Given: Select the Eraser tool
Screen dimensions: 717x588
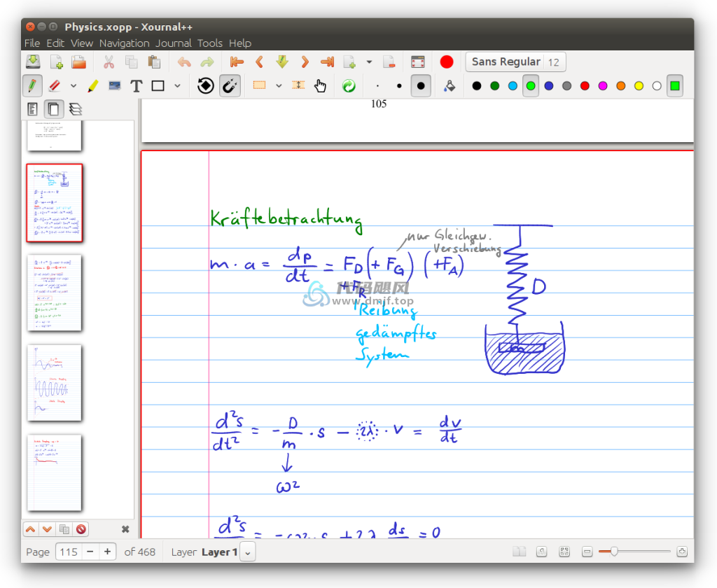Looking at the screenshot, I should coord(55,86).
